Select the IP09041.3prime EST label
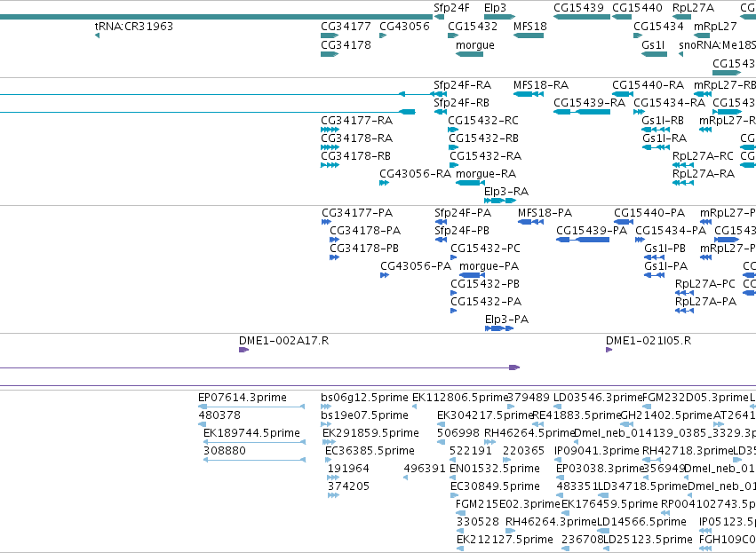This screenshot has width=756, height=553. [x=597, y=451]
